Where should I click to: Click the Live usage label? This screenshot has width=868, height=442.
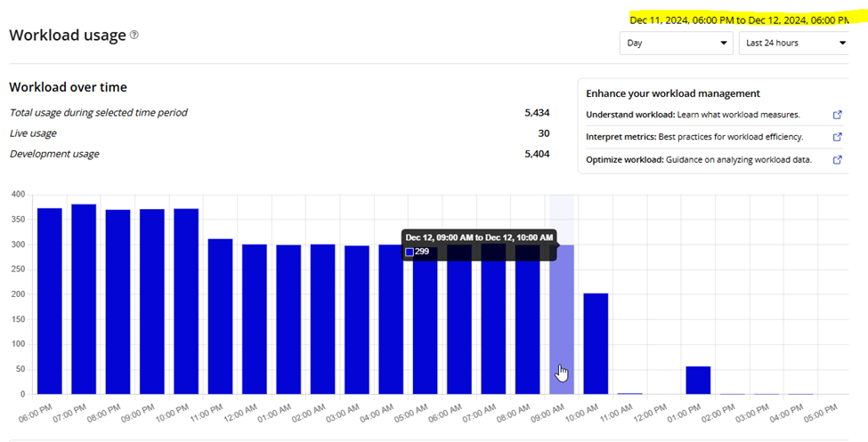click(x=33, y=133)
